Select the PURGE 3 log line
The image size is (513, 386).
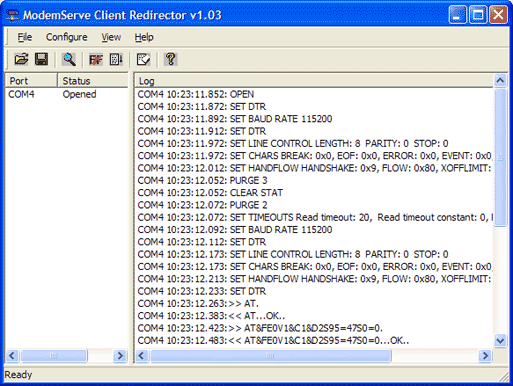(202, 181)
